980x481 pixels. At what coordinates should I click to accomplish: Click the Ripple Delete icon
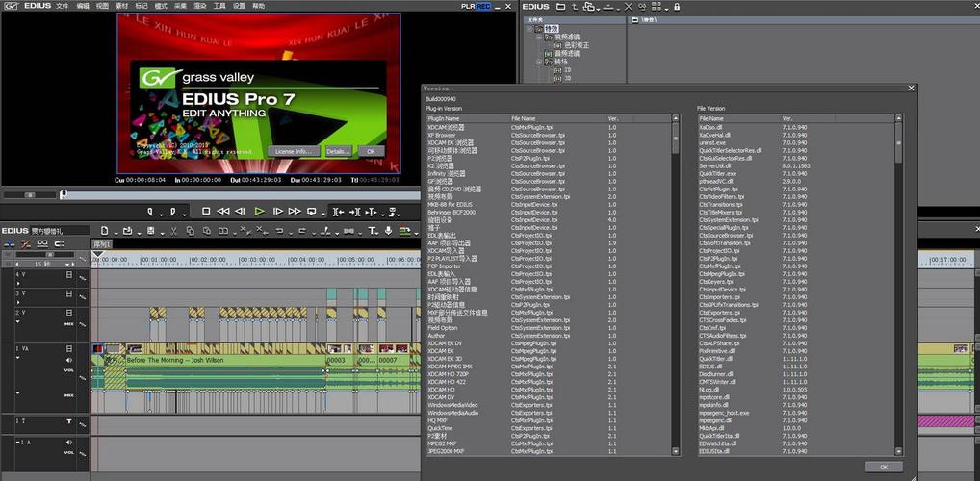(262, 230)
